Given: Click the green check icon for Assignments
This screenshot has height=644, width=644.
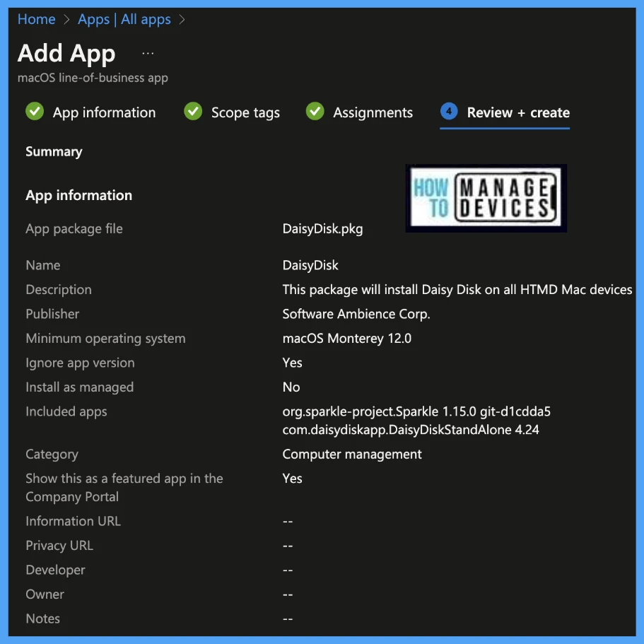Looking at the screenshot, I should pos(315,111).
